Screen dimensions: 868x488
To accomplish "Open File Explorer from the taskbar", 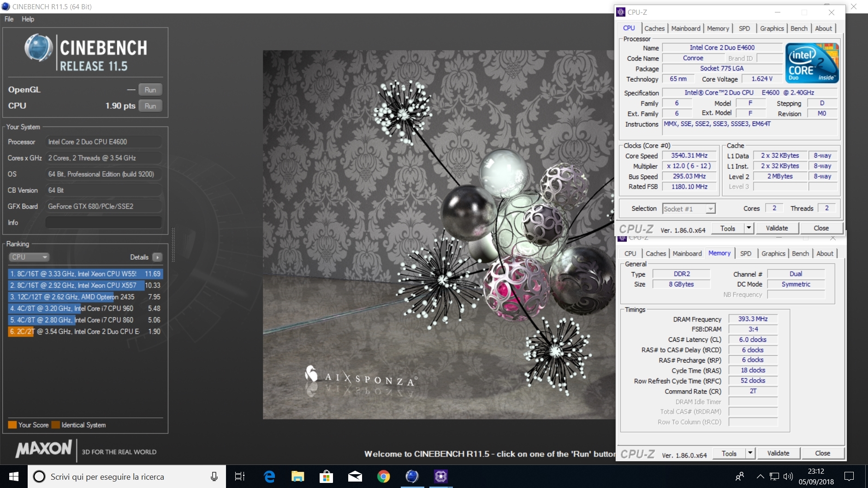I will 297,476.
